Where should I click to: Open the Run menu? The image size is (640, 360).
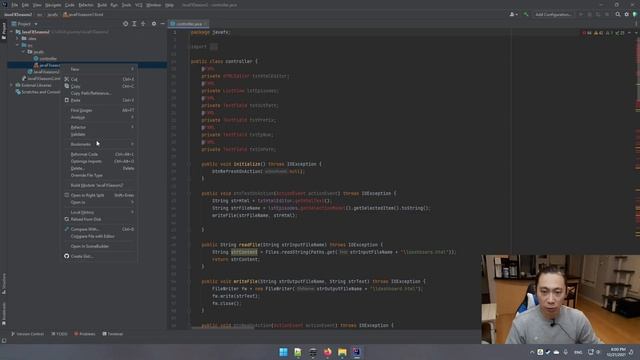[114, 5]
